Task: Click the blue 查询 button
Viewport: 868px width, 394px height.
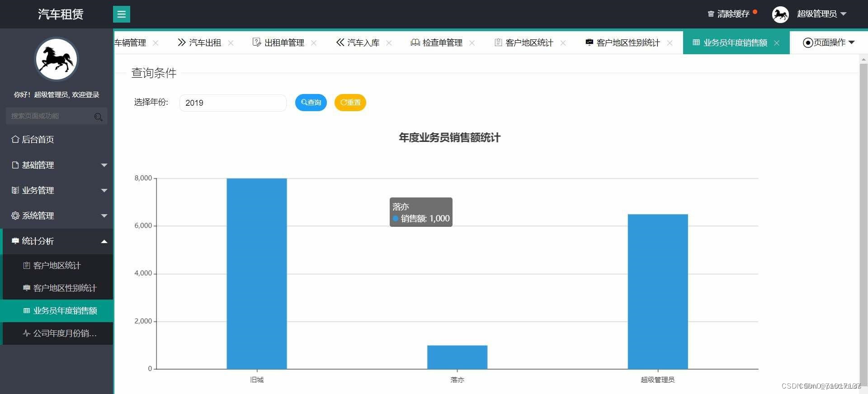Action: point(311,103)
